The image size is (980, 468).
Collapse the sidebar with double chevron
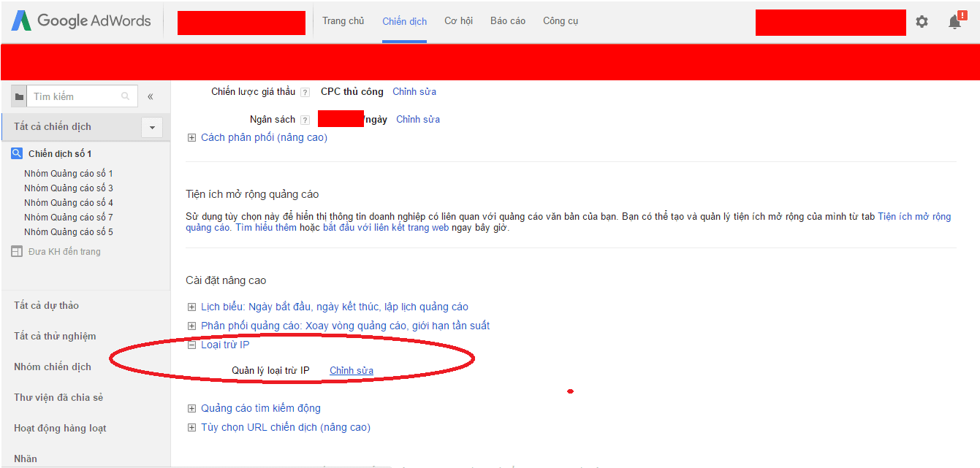tap(151, 96)
